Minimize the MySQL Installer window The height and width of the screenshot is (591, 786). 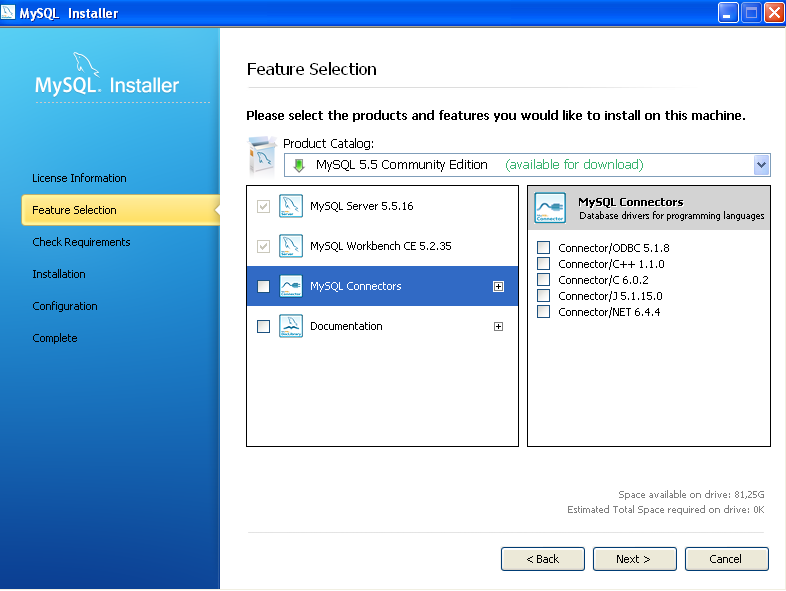point(728,13)
